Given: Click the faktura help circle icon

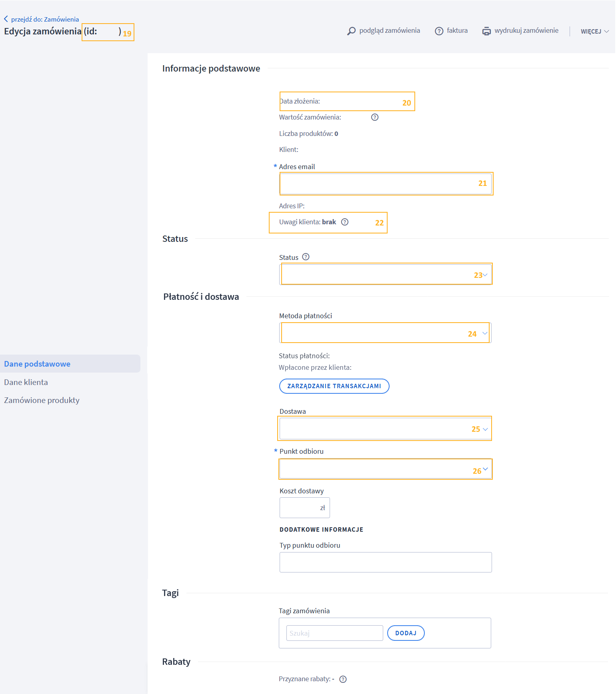Looking at the screenshot, I should [439, 31].
